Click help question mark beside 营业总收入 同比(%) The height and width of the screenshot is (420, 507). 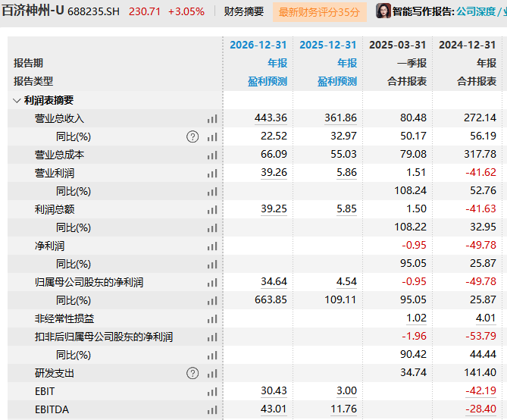coord(192,136)
